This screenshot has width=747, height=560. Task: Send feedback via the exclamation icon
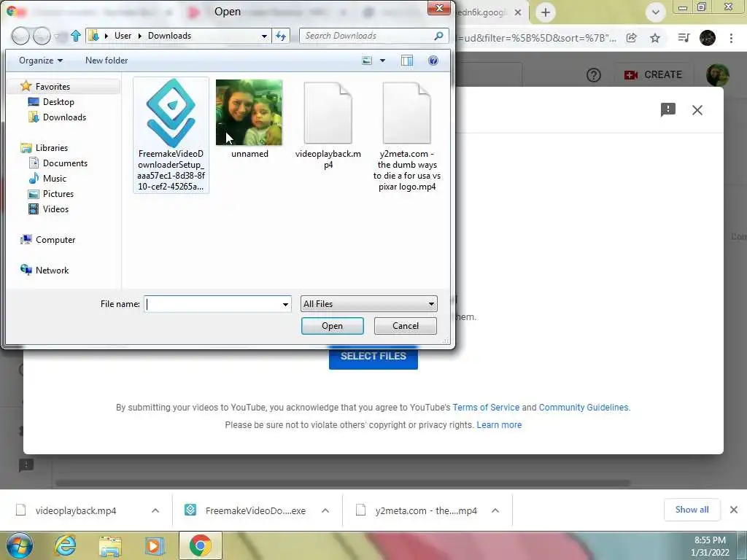click(x=668, y=110)
